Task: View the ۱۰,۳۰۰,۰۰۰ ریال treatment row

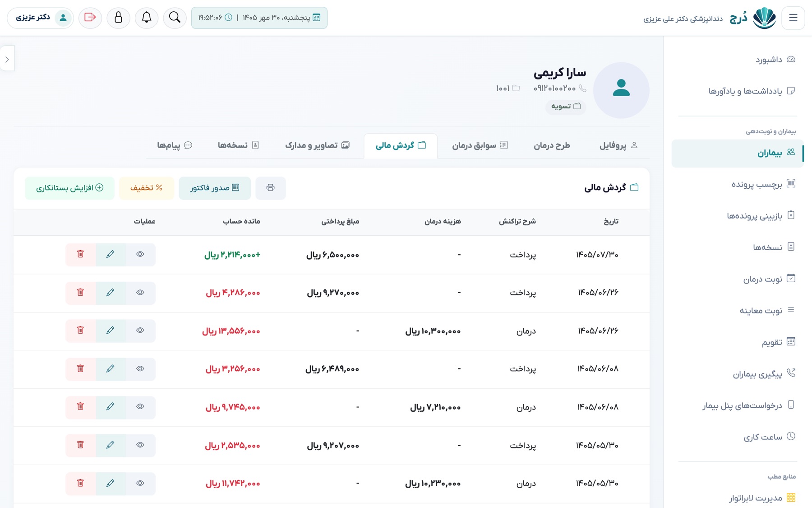Action: pos(140,331)
